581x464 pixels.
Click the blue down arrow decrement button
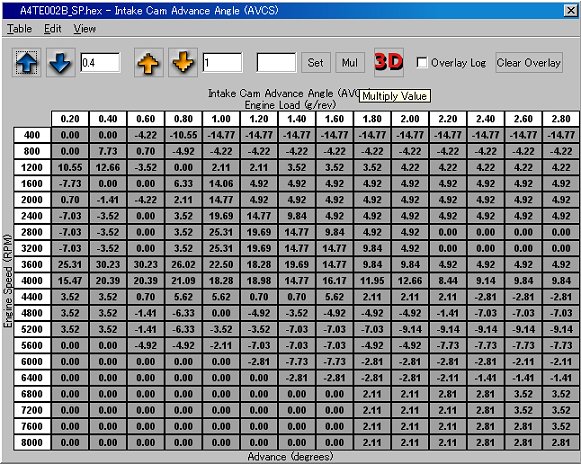[60, 63]
